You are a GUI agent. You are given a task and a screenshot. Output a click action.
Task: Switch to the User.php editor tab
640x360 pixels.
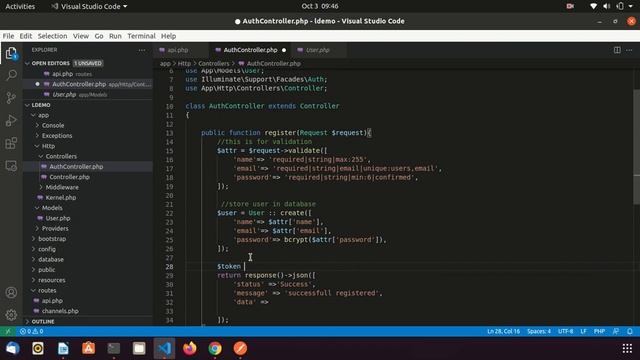tap(319, 50)
